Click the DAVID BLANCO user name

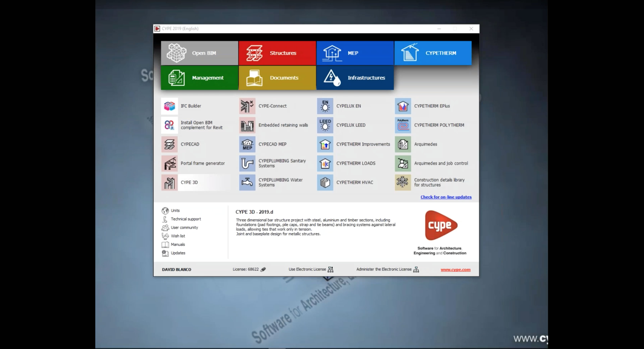coord(177,269)
